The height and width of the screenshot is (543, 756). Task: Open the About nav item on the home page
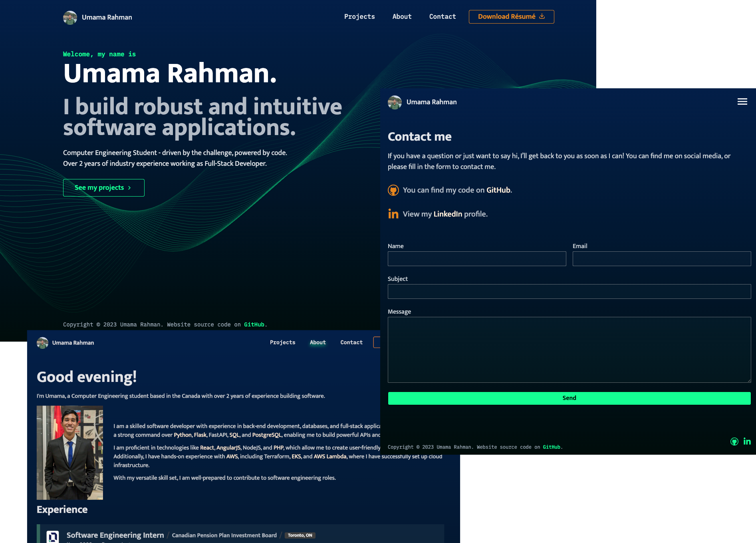pos(402,17)
